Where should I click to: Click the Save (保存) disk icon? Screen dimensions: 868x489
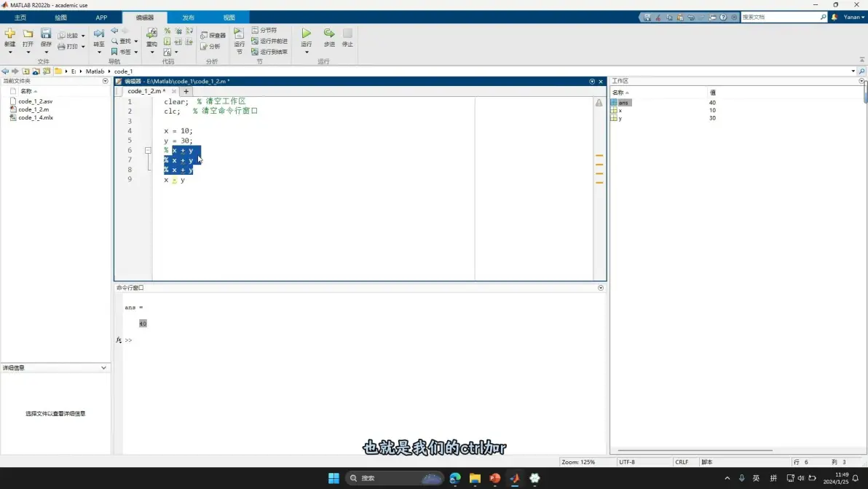46,34
